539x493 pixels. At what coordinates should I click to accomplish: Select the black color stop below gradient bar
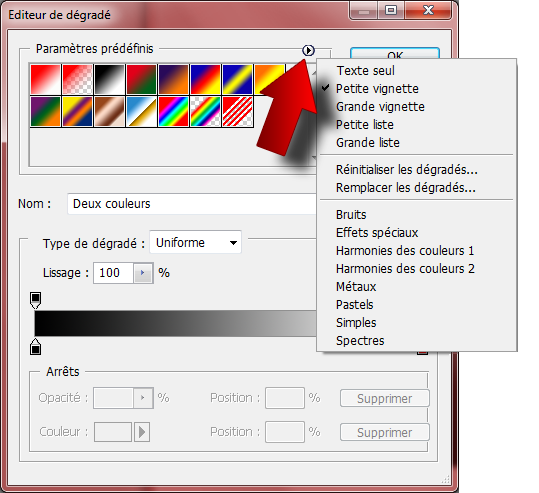[x=35, y=347]
